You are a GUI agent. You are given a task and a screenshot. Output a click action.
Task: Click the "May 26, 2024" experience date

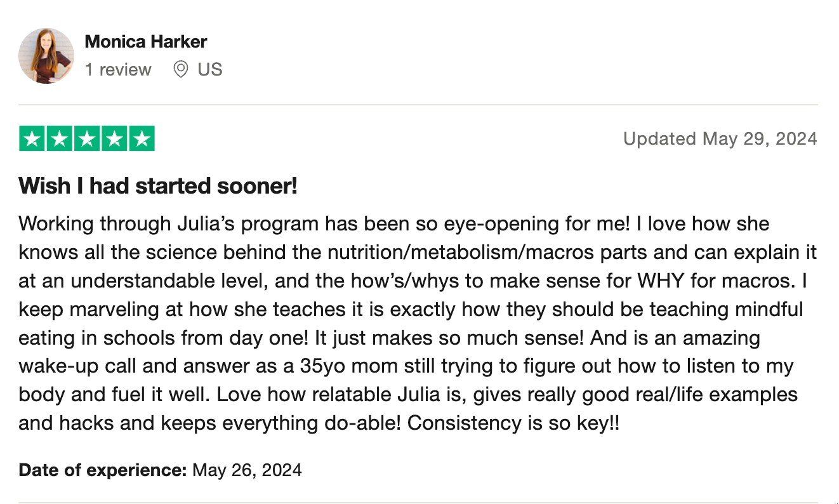pyautogui.click(x=247, y=470)
